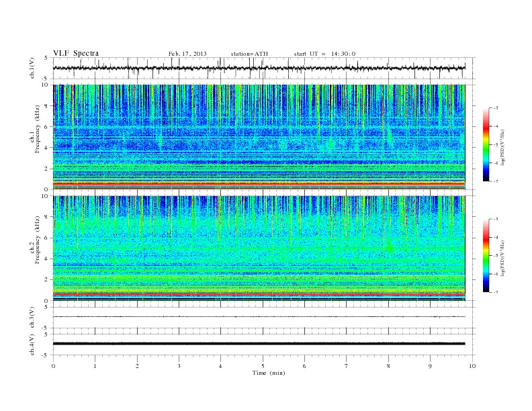532x411 pixels.
Task: Click the ch.2 spectrogram color scale bar
Action: pyautogui.click(x=486, y=255)
